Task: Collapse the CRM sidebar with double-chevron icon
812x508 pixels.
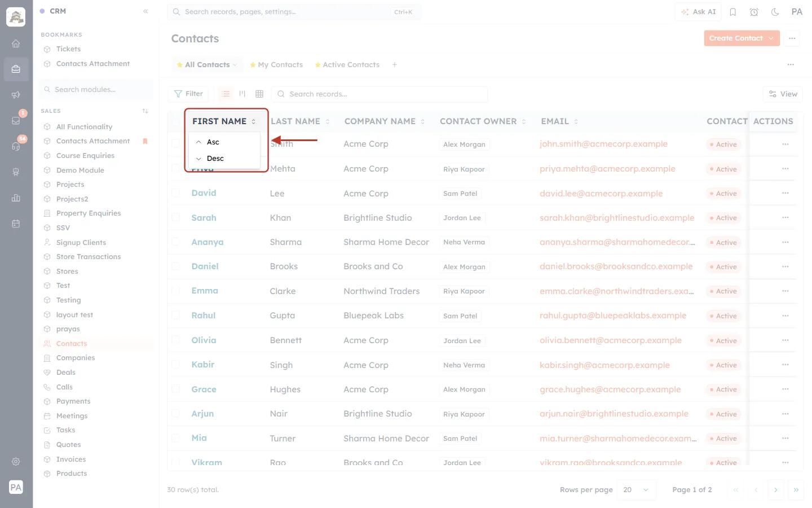Action: pos(145,11)
